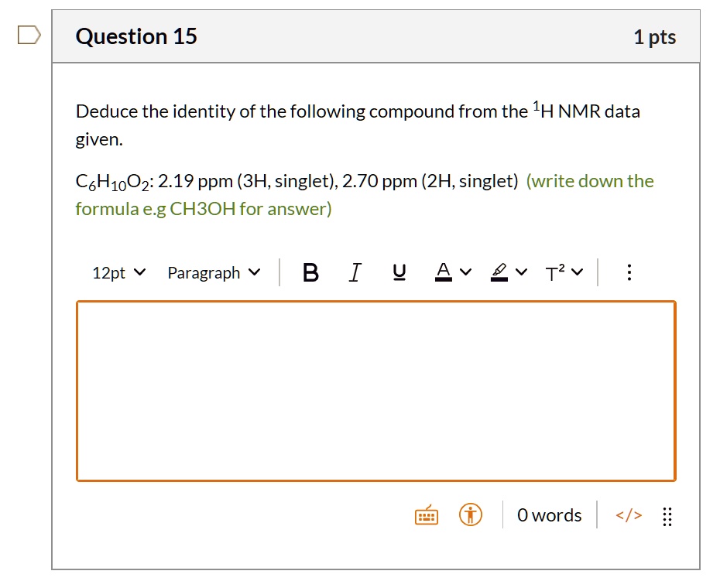
Task: Apply superscript formatting
Action: pos(554,272)
